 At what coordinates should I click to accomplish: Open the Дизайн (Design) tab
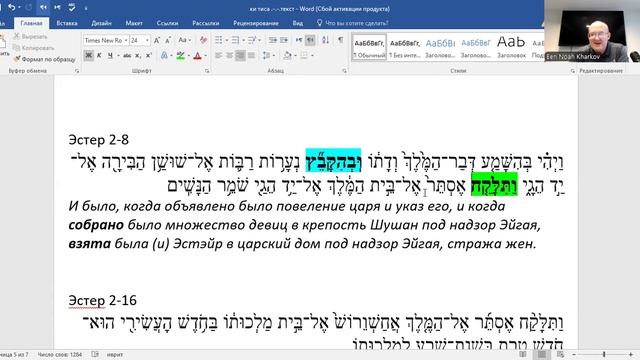point(101,23)
